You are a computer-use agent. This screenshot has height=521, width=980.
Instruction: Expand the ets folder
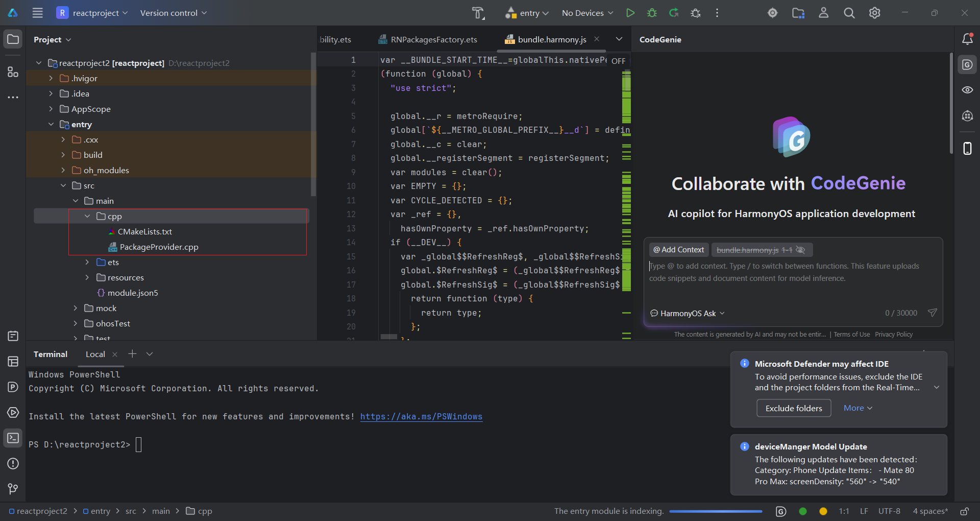87,262
